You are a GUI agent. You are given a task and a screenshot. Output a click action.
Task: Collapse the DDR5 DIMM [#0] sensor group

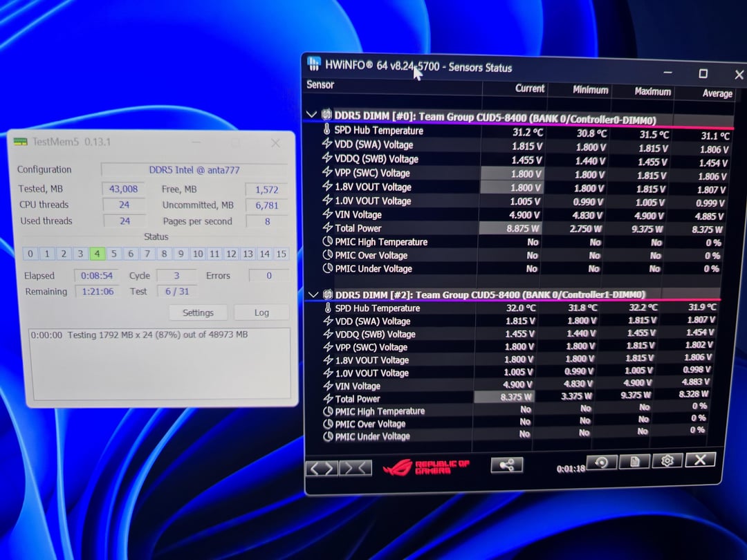311,114
